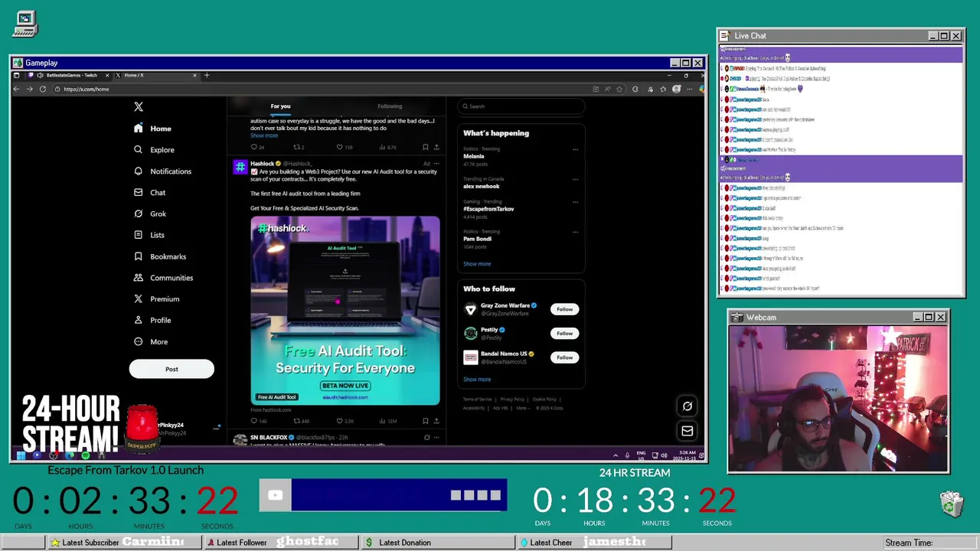
Task: Reload the x.com page
Action: tap(43, 89)
